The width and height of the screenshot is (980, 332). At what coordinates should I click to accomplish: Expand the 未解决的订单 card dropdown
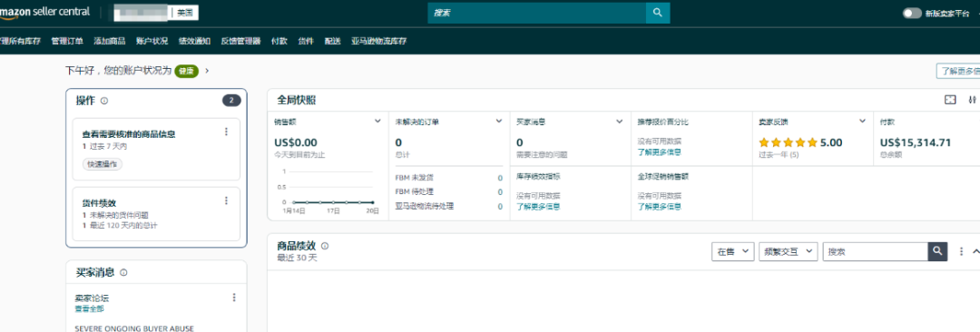[x=499, y=122]
